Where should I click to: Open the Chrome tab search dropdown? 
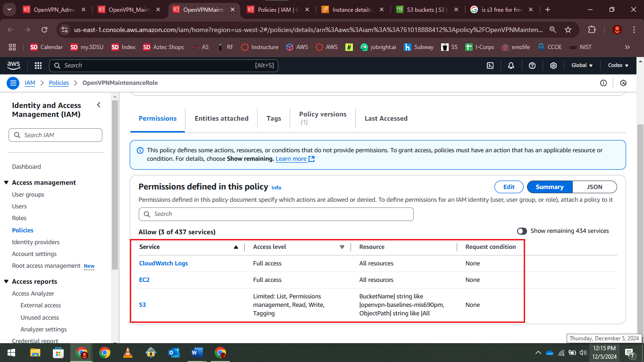(10, 9)
